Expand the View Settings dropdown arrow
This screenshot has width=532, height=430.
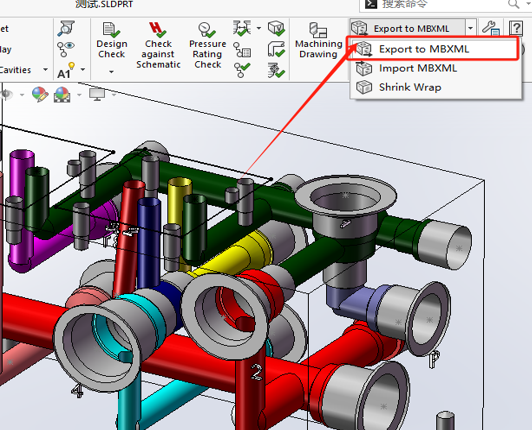114,94
